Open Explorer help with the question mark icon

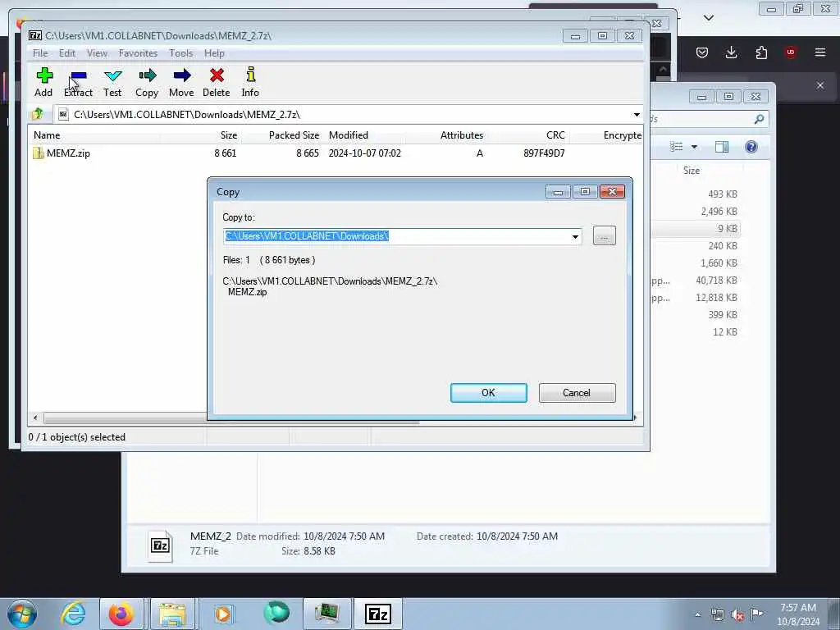(751, 147)
